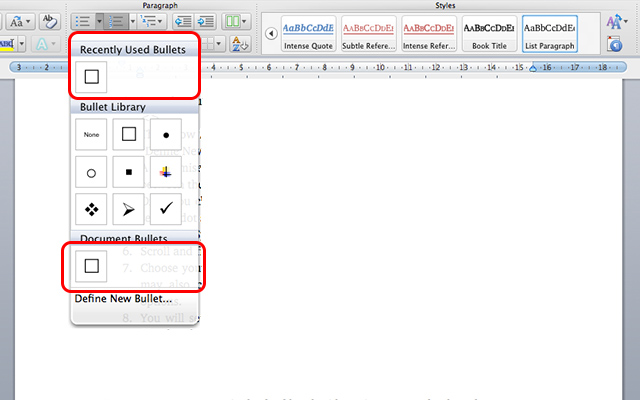The height and width of the screenshot is (400, 640).
Task: Apply the Intense Quote style
Action: click(x=308, y=33)
